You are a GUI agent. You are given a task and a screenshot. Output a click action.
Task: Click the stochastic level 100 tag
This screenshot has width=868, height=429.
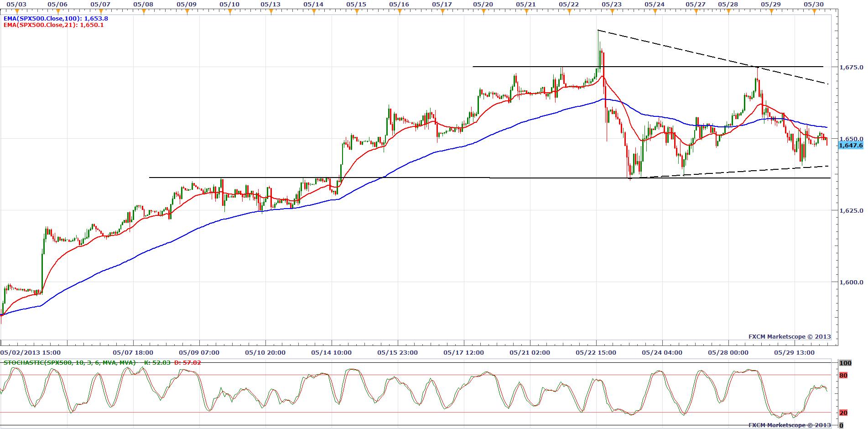point(845,363)
